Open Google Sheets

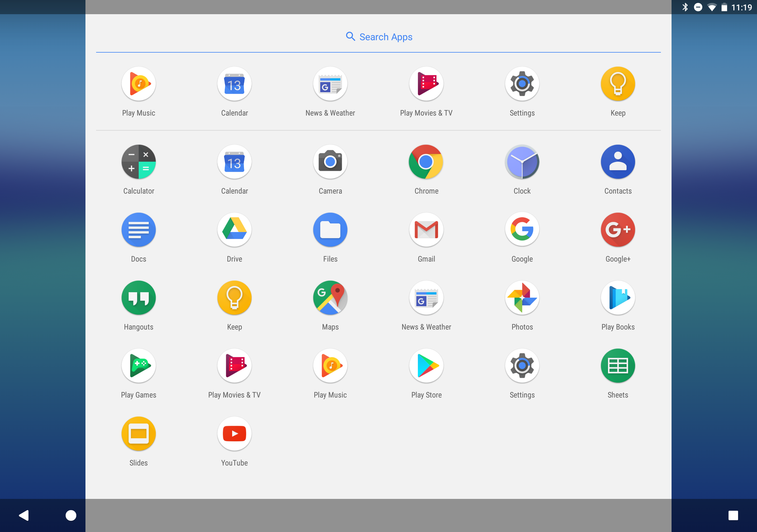[617, 366]
